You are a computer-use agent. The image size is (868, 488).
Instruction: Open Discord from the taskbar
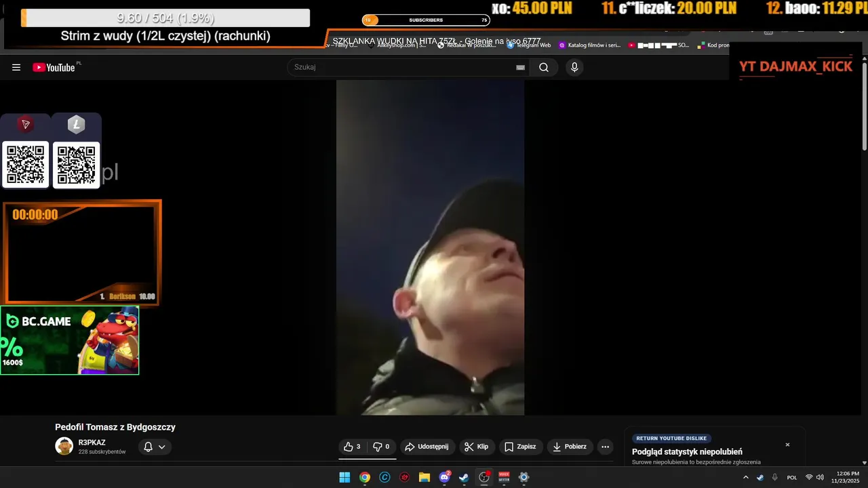(445, 477)
